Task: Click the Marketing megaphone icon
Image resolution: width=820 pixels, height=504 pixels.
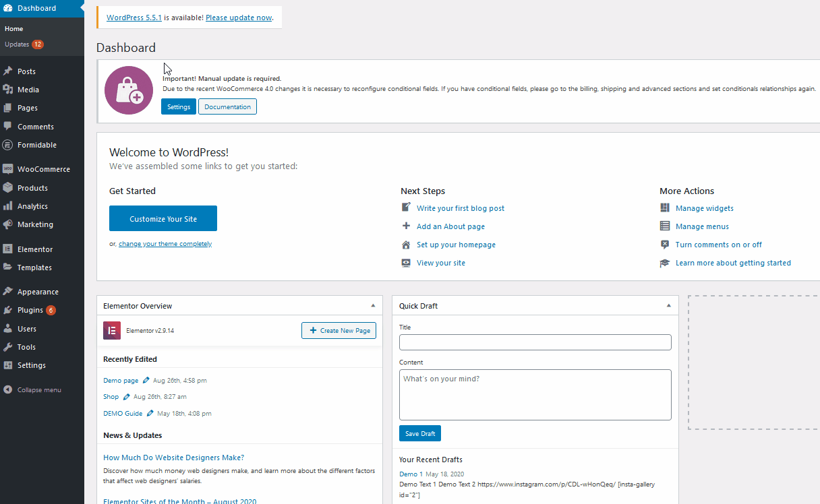Action: (8, 224)
